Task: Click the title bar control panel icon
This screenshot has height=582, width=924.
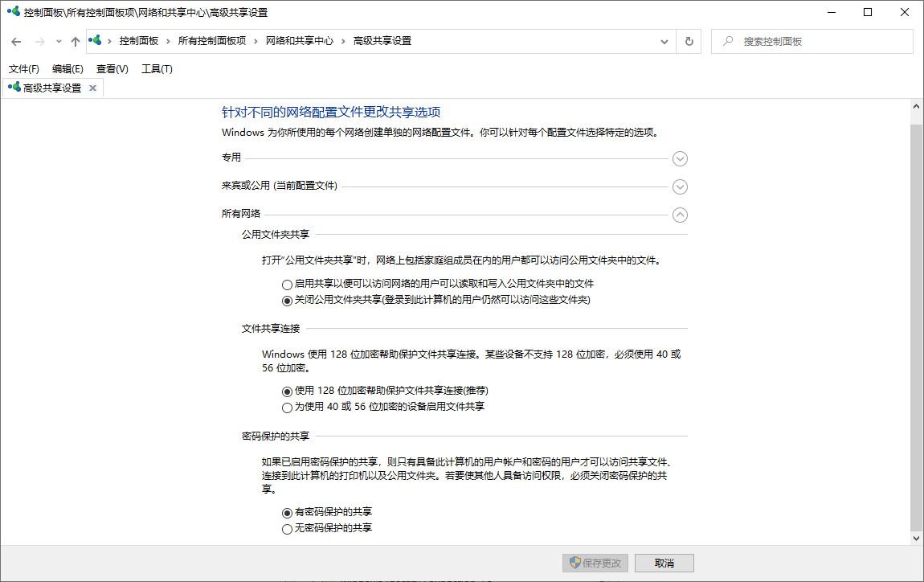Action: (14, 12)
